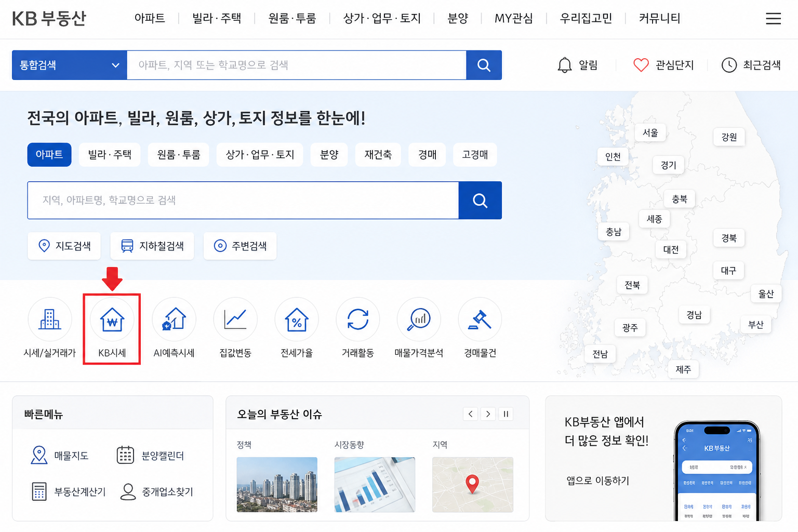The width and height of the screenshot is (798, 532).
Task: Select the 상가·업무·토지 category tab
Action: [x=260, y=154]
